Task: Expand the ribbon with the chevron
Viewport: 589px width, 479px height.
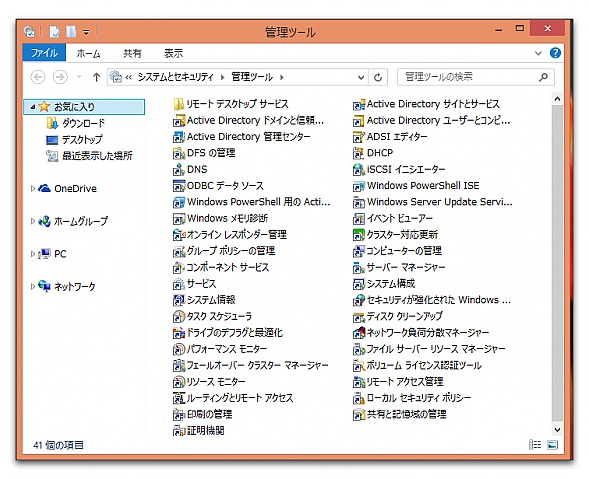Action: (538, 53)
